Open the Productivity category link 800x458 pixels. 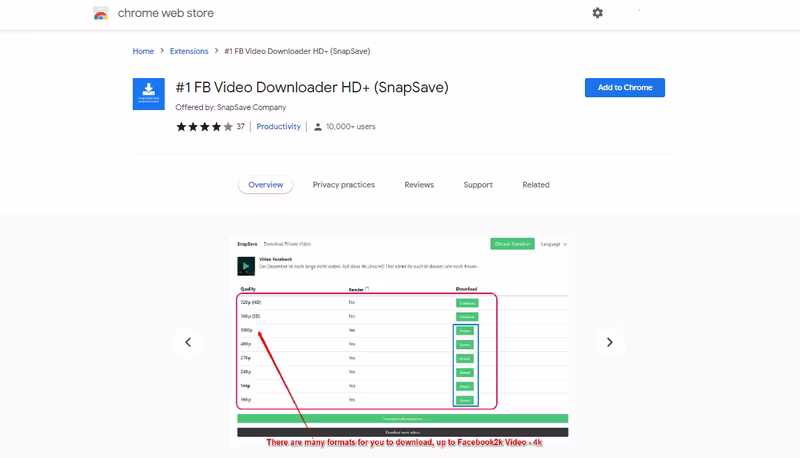[279, 126]
